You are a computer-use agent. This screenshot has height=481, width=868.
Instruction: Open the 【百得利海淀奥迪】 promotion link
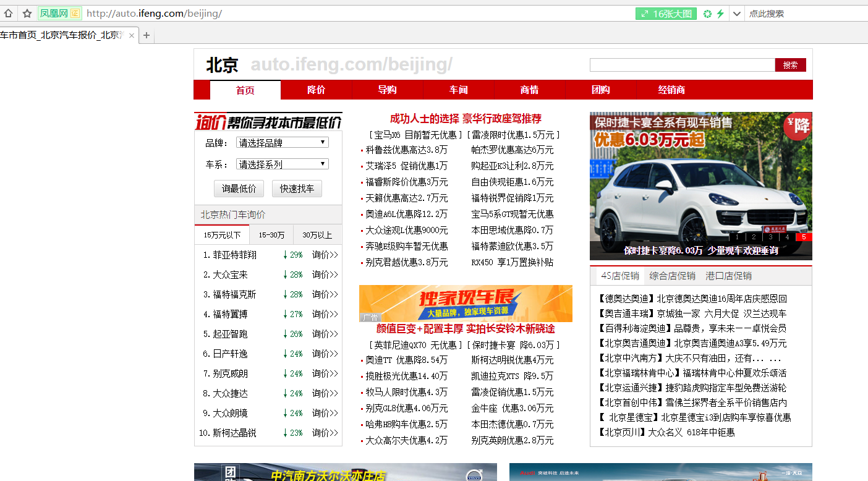[x=692, y=328]
